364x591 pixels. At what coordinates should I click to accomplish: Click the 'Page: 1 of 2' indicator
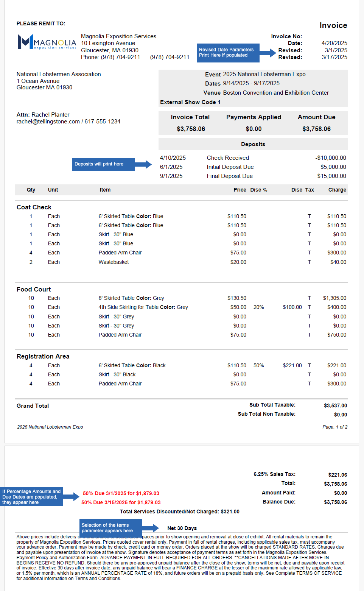(x=335, y=427)
